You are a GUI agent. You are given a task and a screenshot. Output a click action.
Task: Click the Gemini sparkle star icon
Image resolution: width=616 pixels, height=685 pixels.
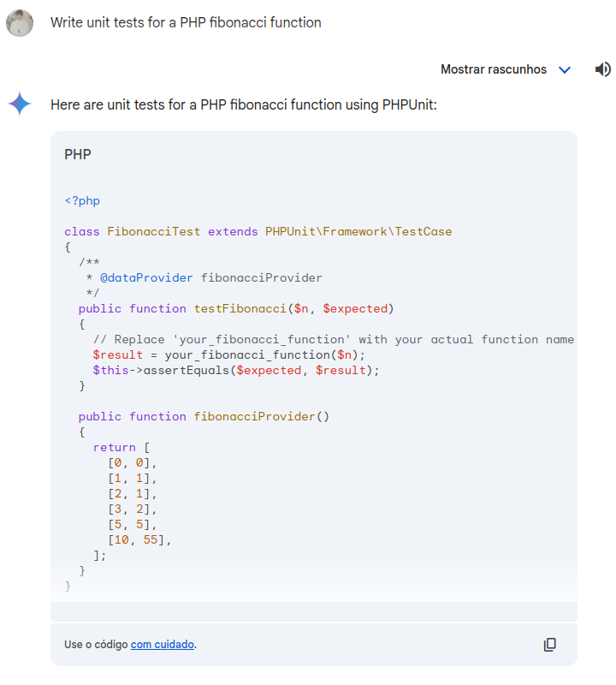(x=20, y=104)
